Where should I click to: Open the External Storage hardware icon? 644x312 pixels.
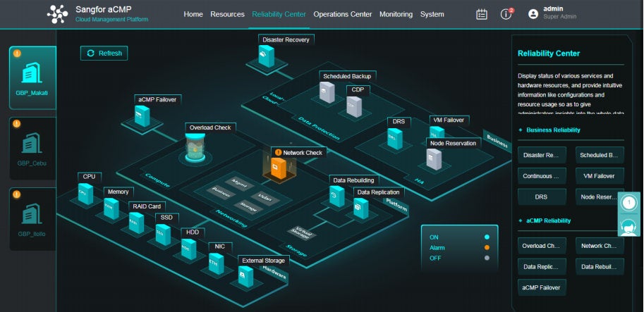[245, 276]
